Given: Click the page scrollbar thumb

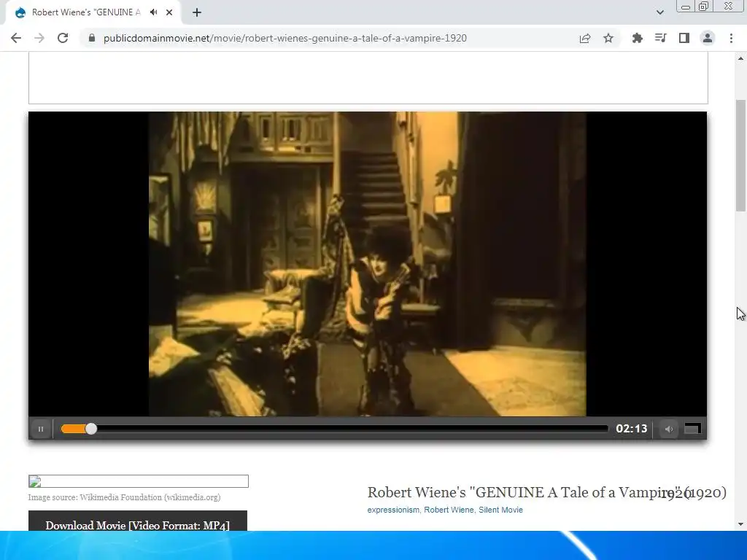Looking at the screenshot, I should 740,155.
